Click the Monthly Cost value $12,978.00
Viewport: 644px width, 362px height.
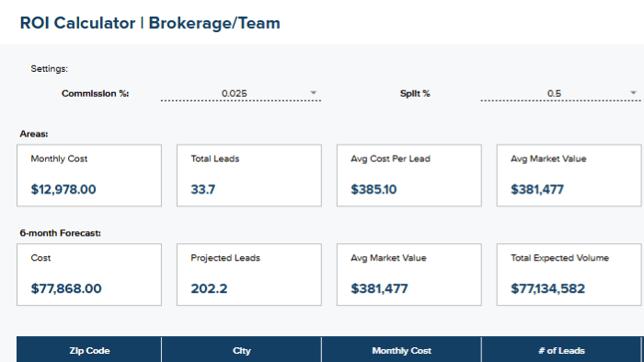pyautogui.click(x=63, y=189)
